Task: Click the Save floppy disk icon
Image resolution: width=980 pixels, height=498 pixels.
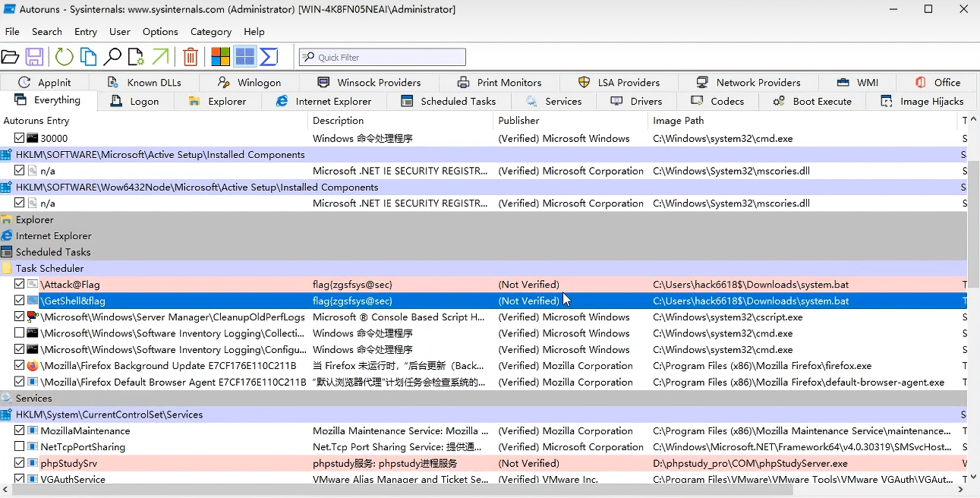Action: pyautogui.click(x=34, y=57)
